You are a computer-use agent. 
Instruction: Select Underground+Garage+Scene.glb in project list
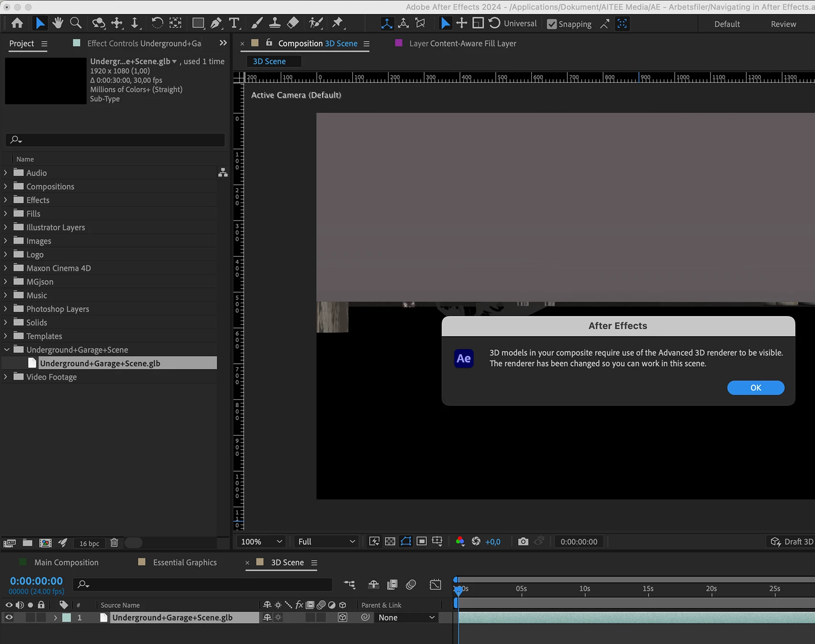[x=100, y=363]
